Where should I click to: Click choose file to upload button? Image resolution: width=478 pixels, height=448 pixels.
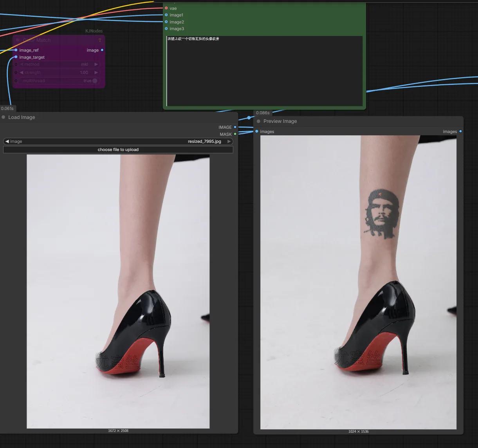[x=118, y=149]
